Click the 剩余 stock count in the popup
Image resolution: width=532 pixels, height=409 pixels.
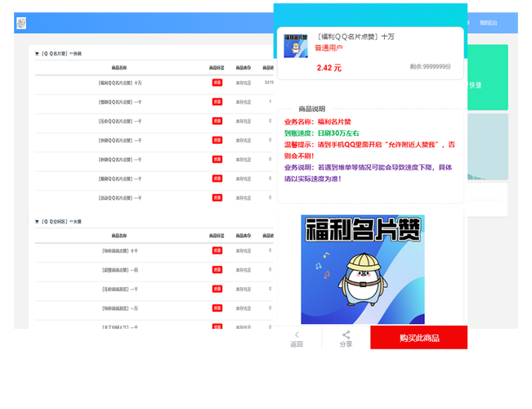pos(430,66)
